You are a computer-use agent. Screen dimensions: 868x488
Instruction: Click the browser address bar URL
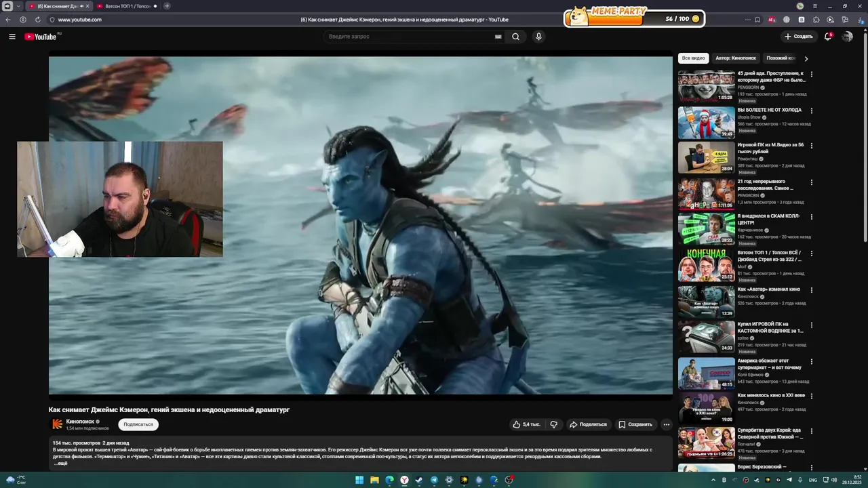(x=79, y=20)
